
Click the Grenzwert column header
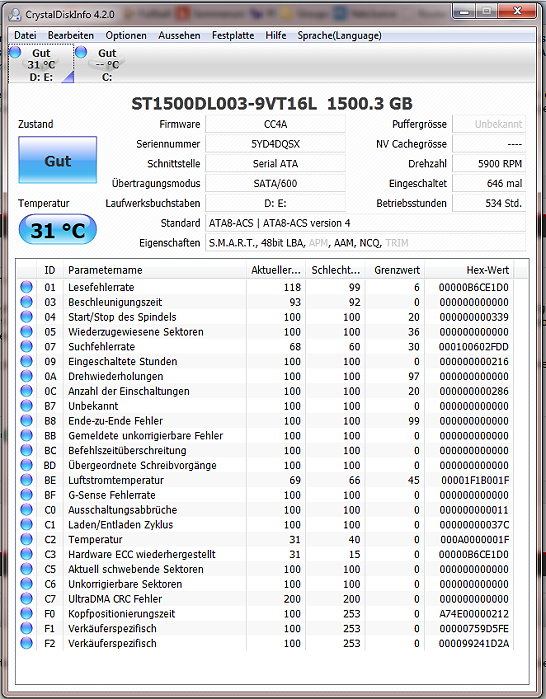click(395, 270)
